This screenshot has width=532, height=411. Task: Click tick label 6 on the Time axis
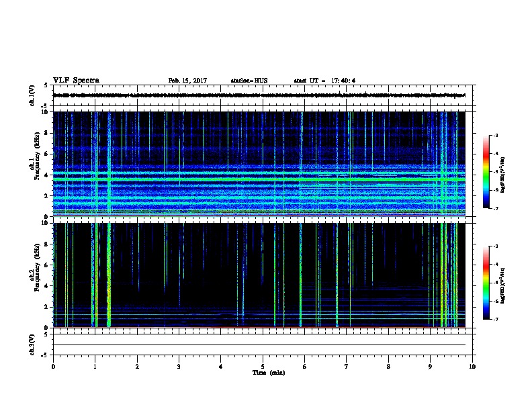coord(304,367)
